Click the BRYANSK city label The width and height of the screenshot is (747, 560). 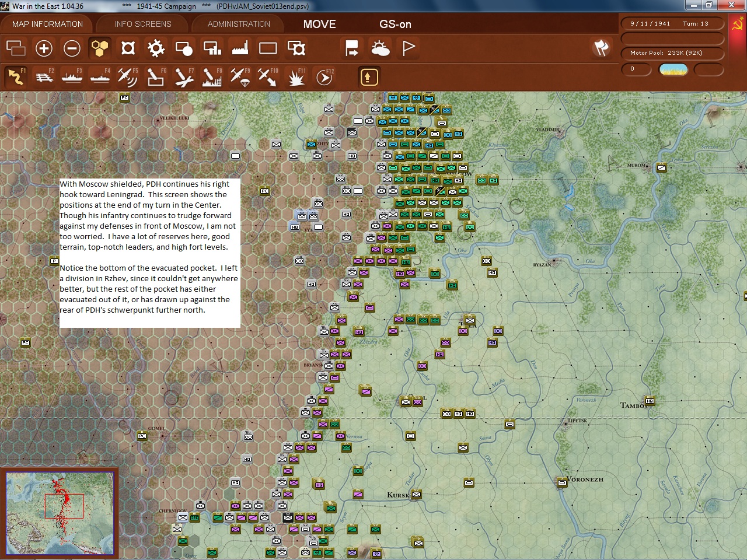313,365
